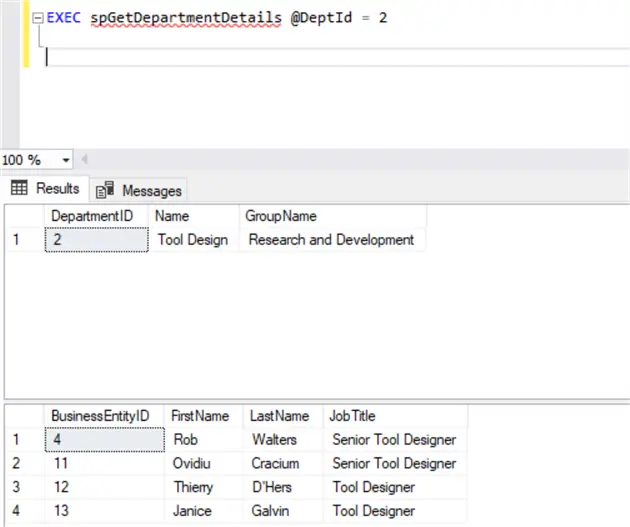Select the DepartmentID column header
This screenshot has width=630, height=527.
click(x=96, y=216)
